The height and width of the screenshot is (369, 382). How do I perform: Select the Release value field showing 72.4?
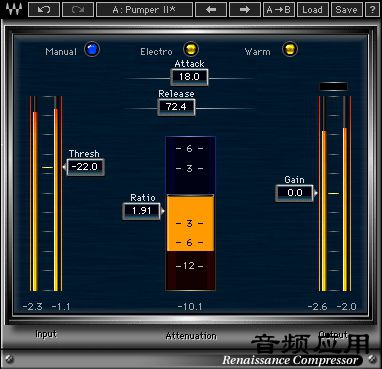(x=176, y=107)
